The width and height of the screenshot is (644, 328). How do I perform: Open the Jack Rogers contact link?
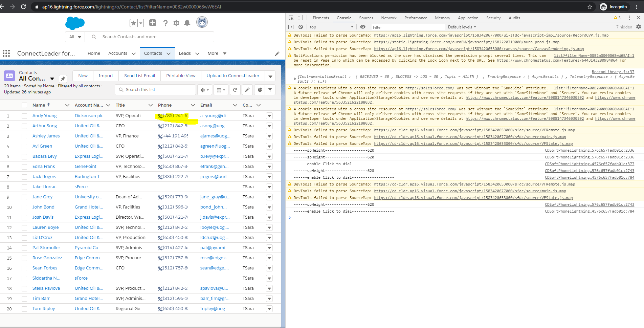coord(44,177)
